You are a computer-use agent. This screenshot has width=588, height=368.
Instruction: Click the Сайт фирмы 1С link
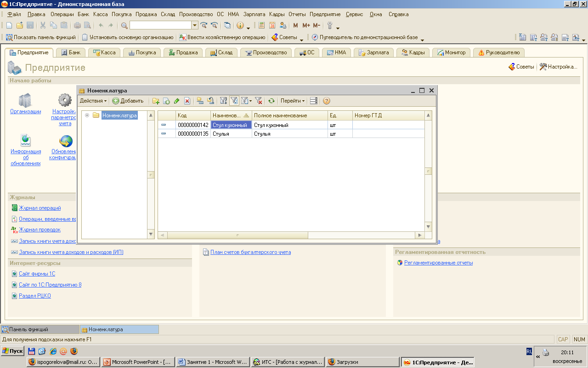point(37,274)
